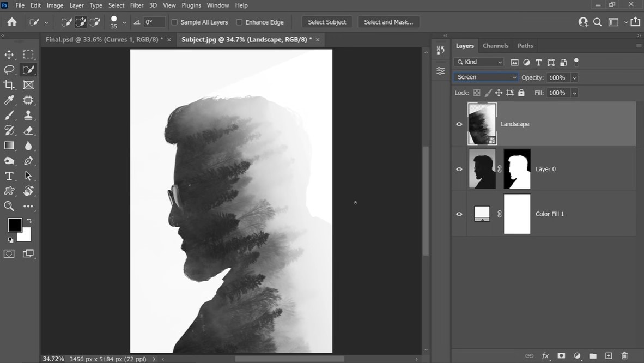This screenshot has width=644, height=363.
Task: Open the fx layer style menu
Action: coord(545,355)
